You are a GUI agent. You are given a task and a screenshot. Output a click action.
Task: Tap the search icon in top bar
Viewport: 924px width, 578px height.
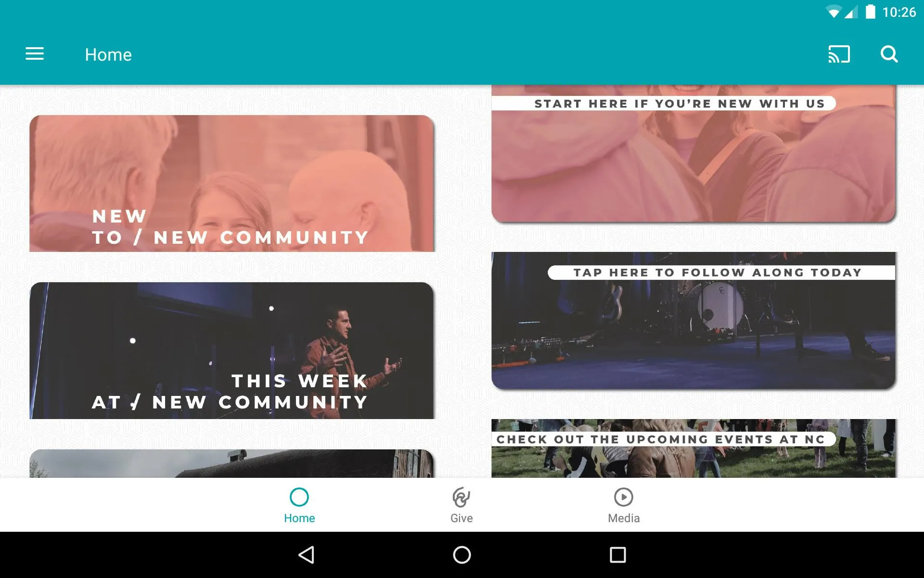pos(889,54)
